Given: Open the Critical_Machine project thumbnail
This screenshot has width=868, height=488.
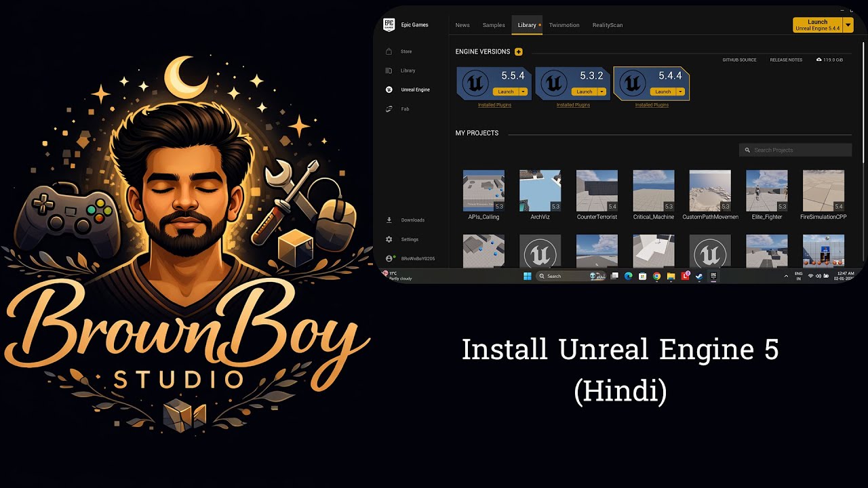Looking at the screenshot, I should [x=654, y=190].
